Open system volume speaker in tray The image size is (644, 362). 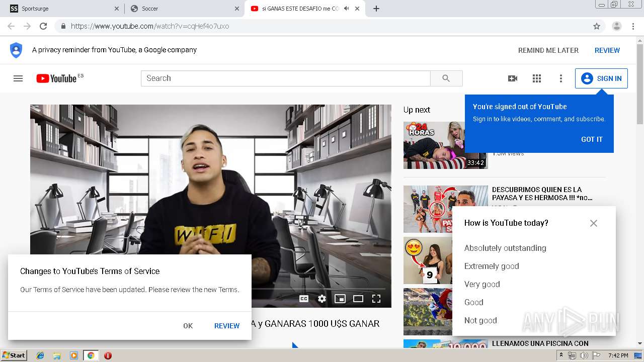click(584, 355)
